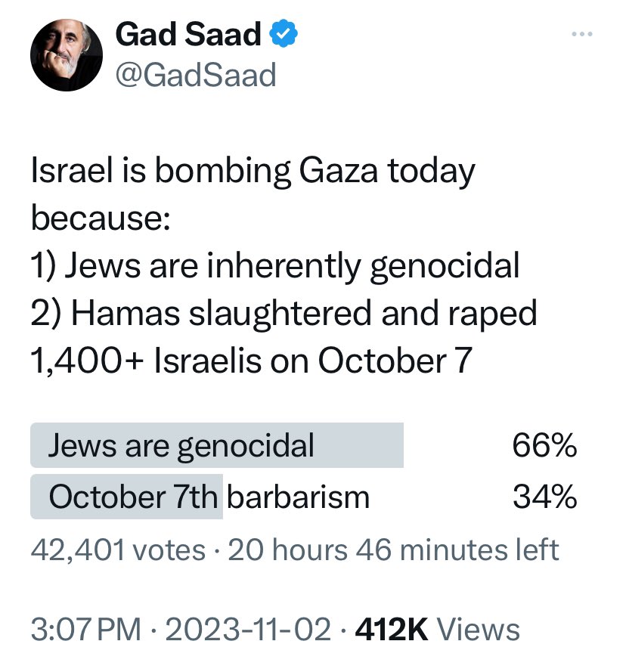Click the "1,400+ Israelis on October 7" line
The image size is (626, 672).
coord(251,360)
